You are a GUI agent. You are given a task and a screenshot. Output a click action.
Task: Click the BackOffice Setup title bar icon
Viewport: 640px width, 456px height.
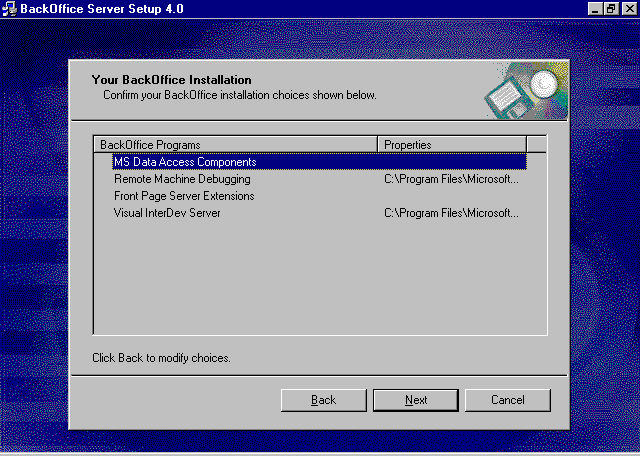pyautogui.click(x=10, y=8)
